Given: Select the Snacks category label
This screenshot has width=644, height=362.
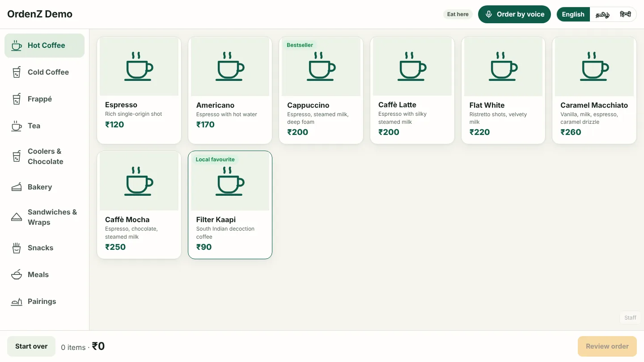Looking at the screenshot, I should [40, 248].
